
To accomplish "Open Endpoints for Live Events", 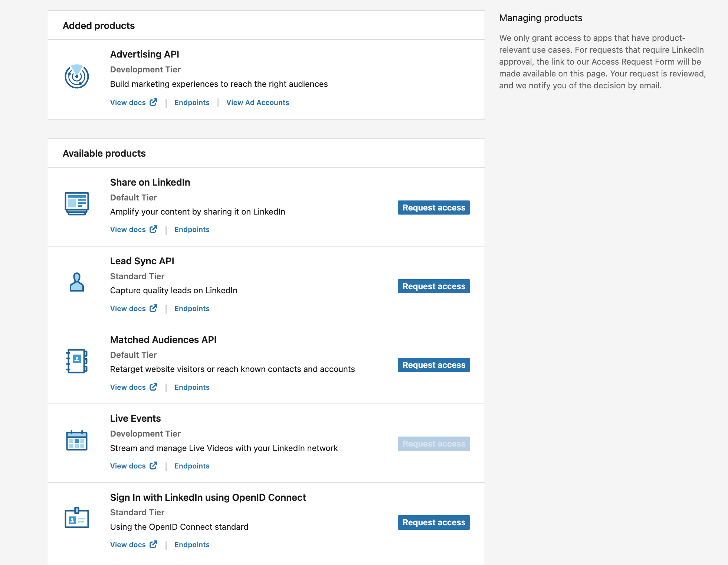I will click(192, 466).
